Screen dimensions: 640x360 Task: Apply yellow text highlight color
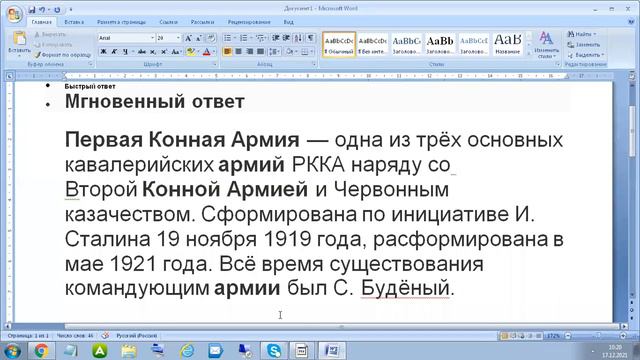tap(190, 51)
